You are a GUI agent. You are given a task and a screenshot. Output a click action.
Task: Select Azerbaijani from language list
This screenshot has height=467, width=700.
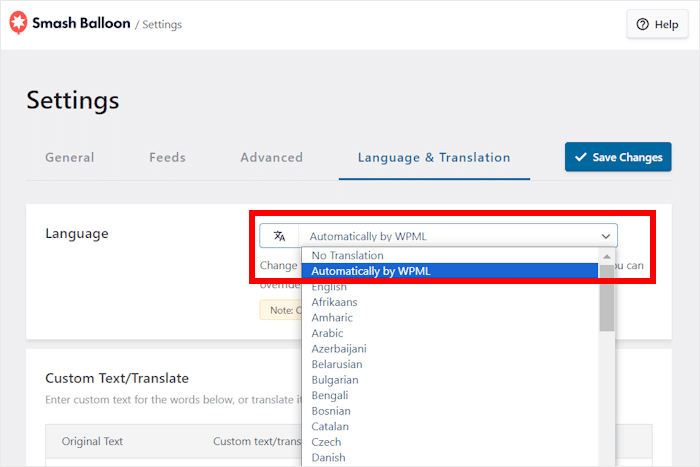[450, 349]
